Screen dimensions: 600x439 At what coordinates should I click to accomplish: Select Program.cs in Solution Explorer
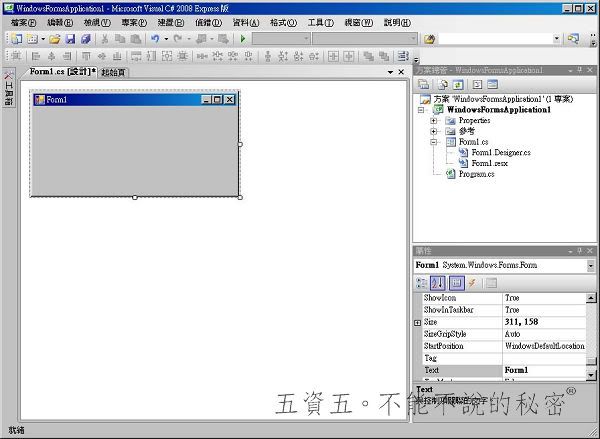[476, 174]
